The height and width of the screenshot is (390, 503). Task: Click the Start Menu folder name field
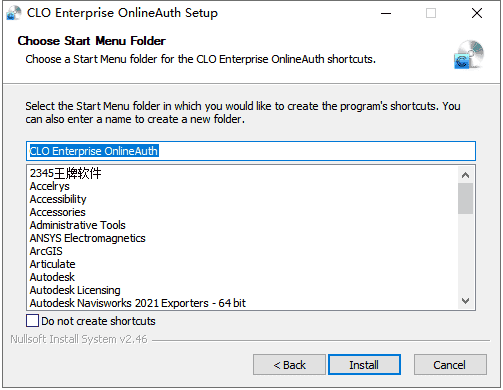[251, 151]
